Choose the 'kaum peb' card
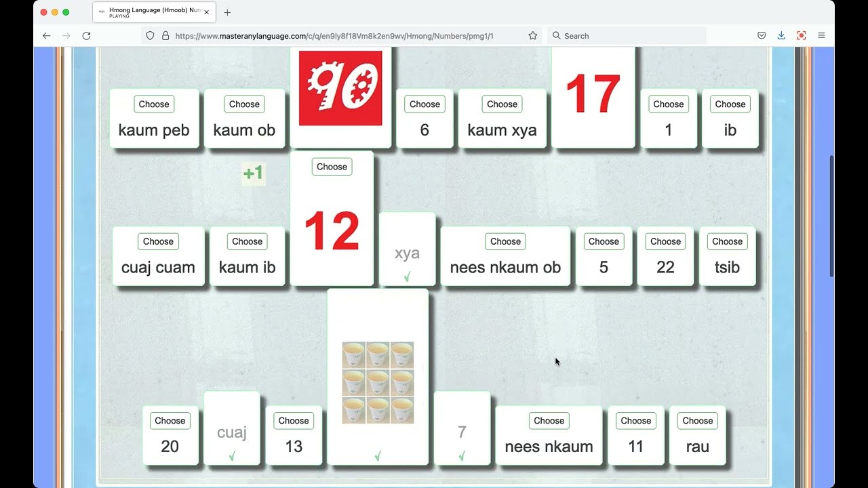The height and width of the screenshot is (488, 868). (x=154, y=104)
